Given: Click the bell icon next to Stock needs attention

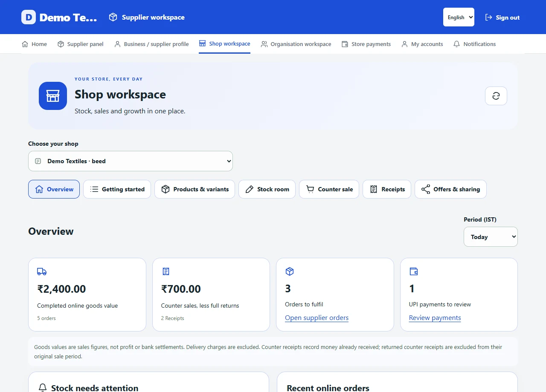Looking at the screenshot, I should click(43, 388).
